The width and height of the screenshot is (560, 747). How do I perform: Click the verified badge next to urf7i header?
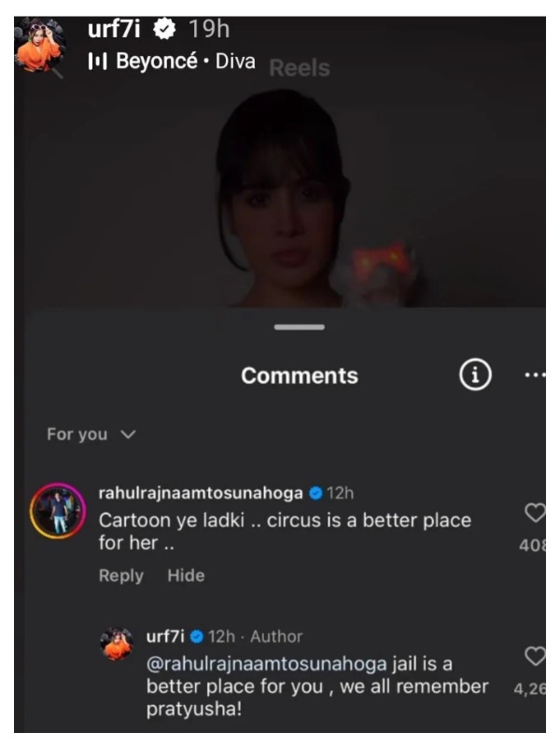(164, 30)
